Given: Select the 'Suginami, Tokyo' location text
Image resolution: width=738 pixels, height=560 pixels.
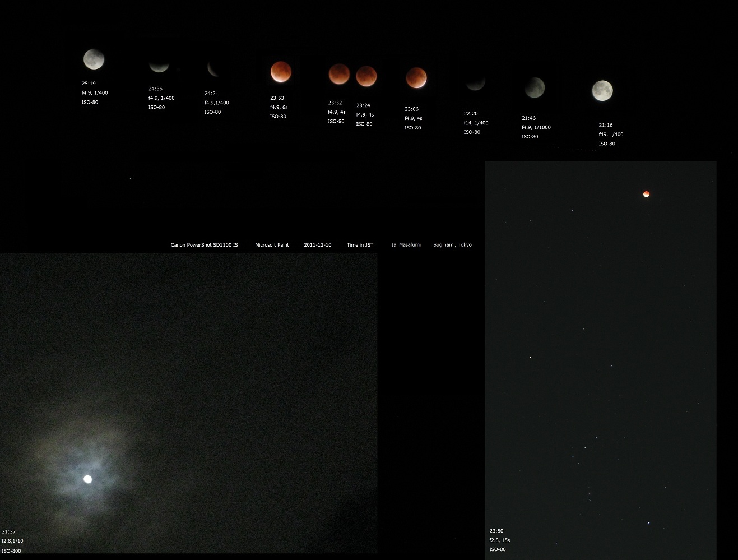Looking at the screenshot, I should click(x=452, y=245).
